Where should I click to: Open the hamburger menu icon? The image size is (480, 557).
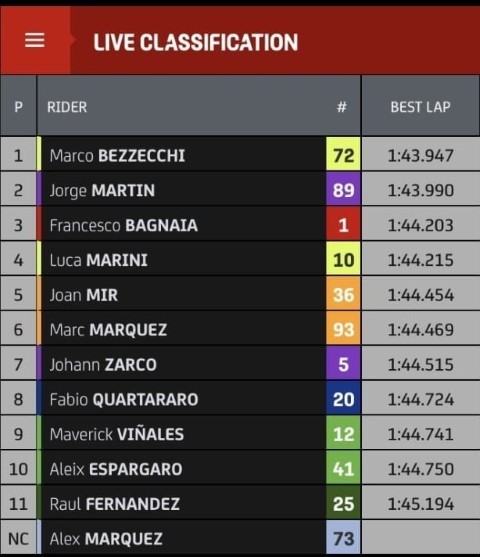[x=35, y=40]
